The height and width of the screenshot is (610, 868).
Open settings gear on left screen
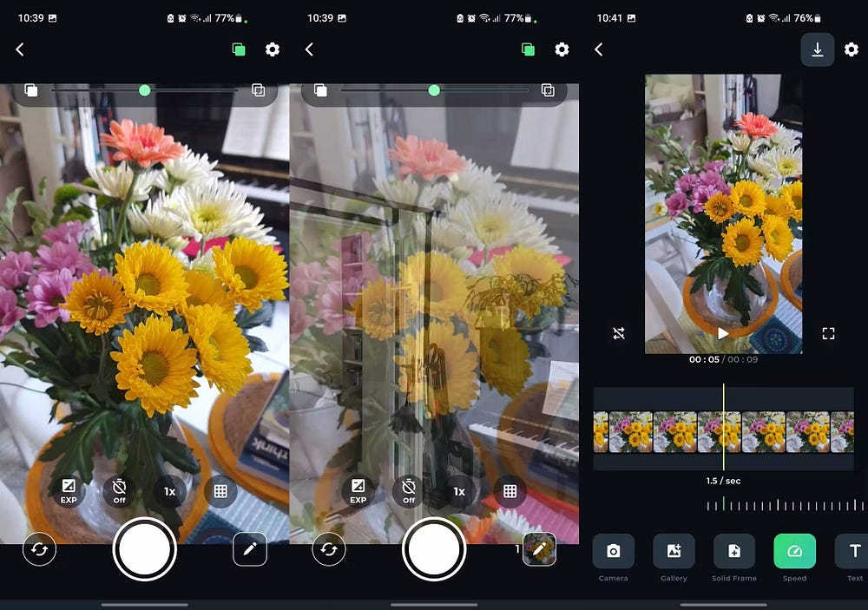click(273, 49)
